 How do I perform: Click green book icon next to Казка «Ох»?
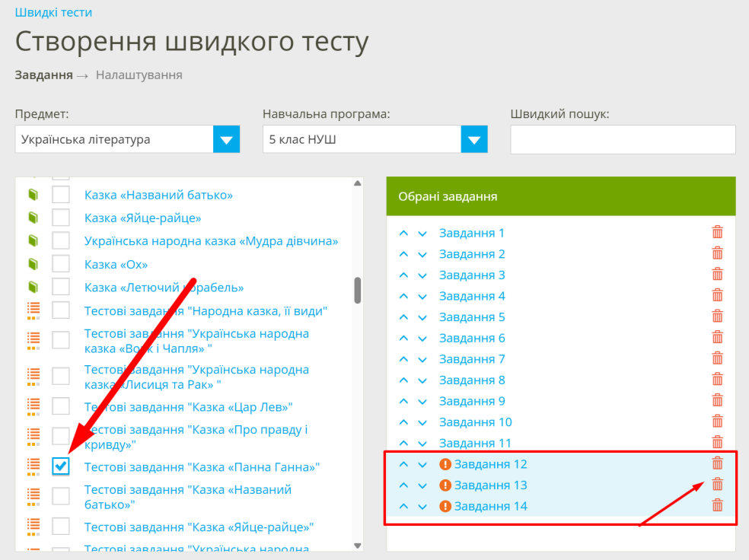tap(33, 265)
